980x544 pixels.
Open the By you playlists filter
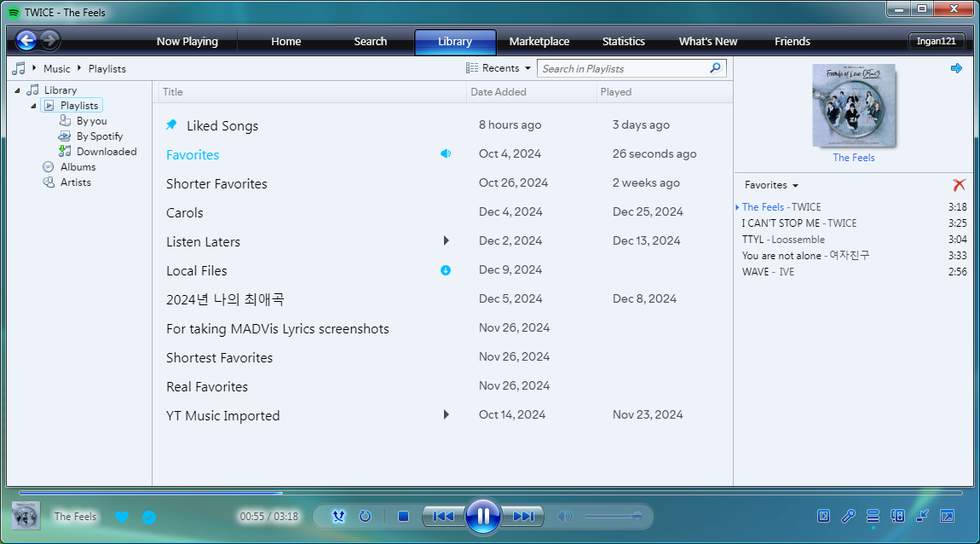click(x=91, y=121)
